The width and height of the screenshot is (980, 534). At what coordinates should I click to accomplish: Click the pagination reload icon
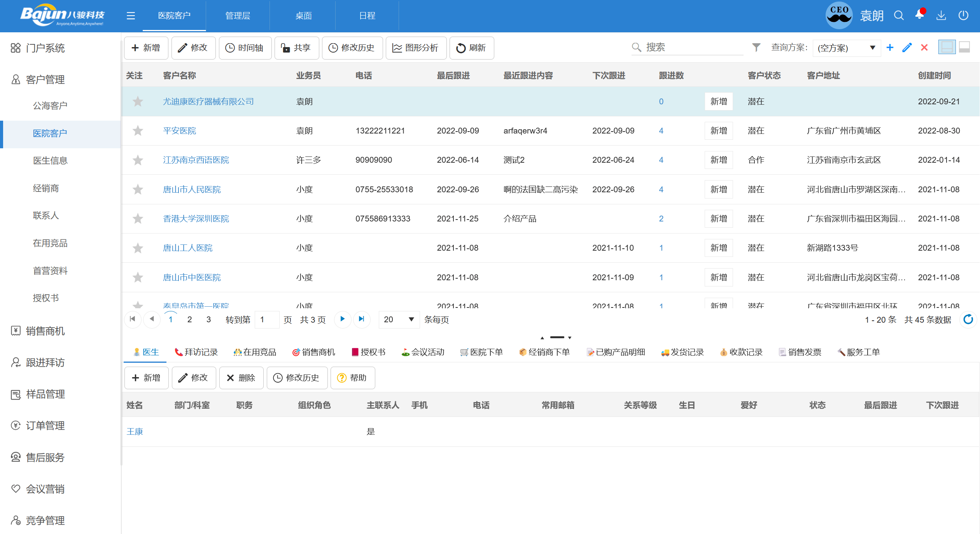[x=968, y=320]
